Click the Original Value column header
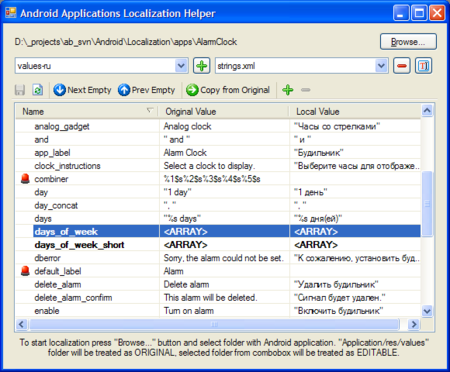This screenshot has height=372, width=450. coord(223,111)
